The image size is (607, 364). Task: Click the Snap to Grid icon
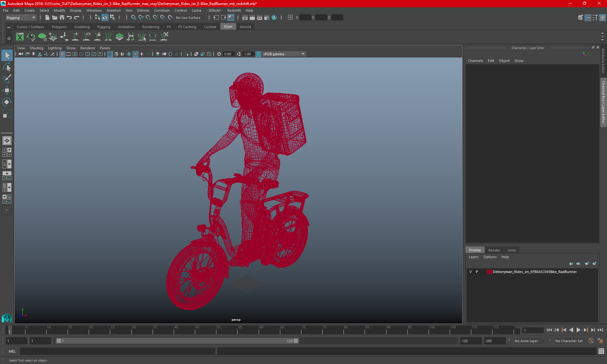pos(133,17)
